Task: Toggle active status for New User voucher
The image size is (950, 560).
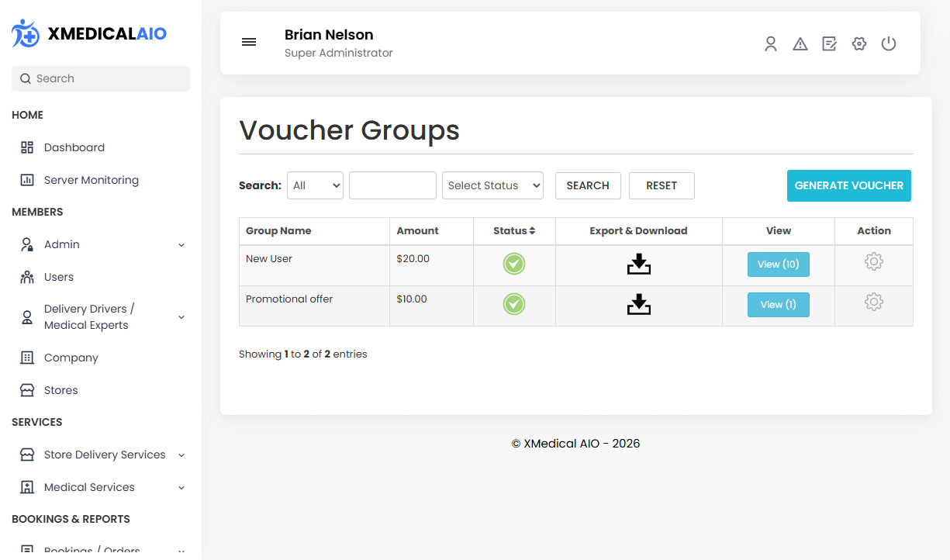Action: (514, 264)
